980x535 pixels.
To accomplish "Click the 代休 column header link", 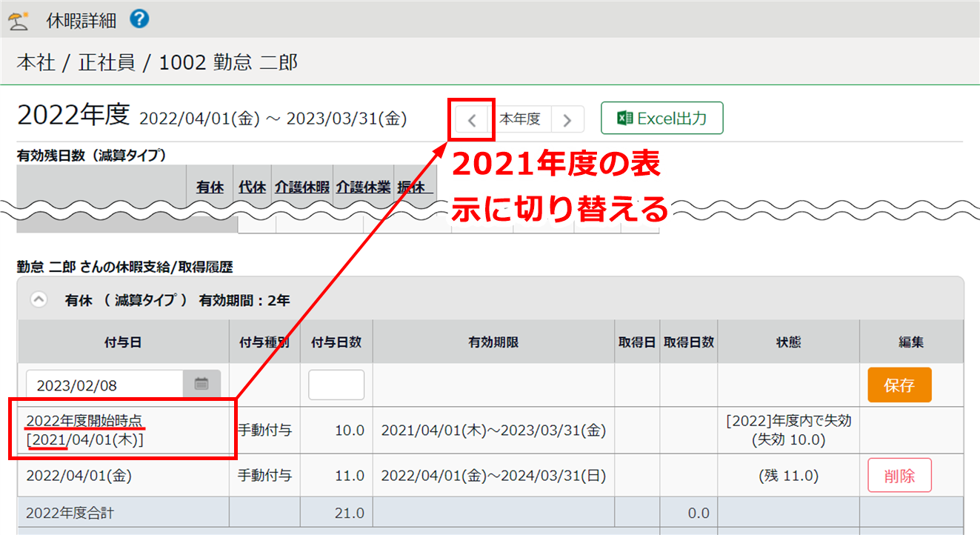I will [253, 188].
